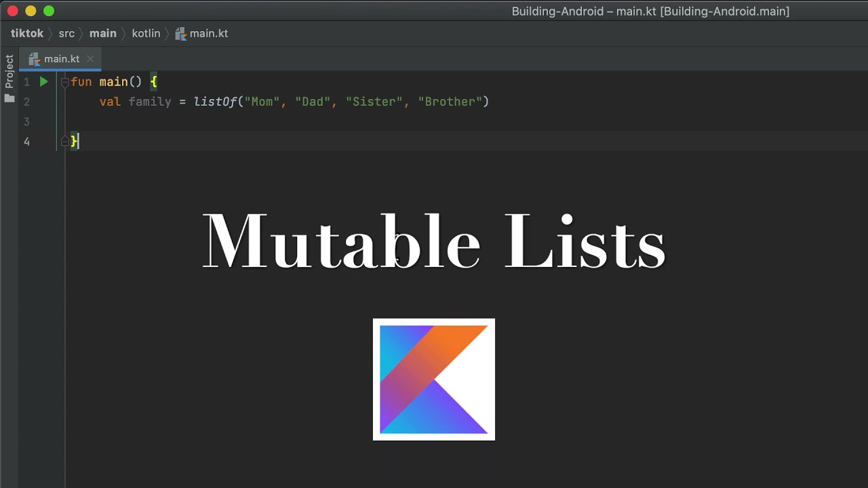The width and height of the screenshot is (868, 488).
Task: Select the main.kt editor tab
Action: 60,59
